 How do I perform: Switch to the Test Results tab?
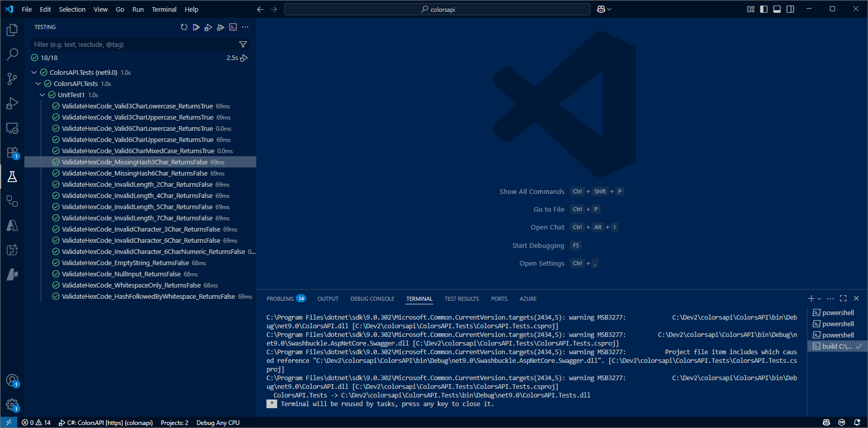click(461, 299)
